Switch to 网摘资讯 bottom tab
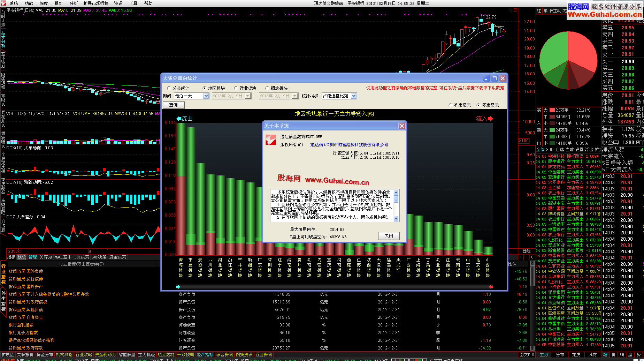 [x=244, y=355]
